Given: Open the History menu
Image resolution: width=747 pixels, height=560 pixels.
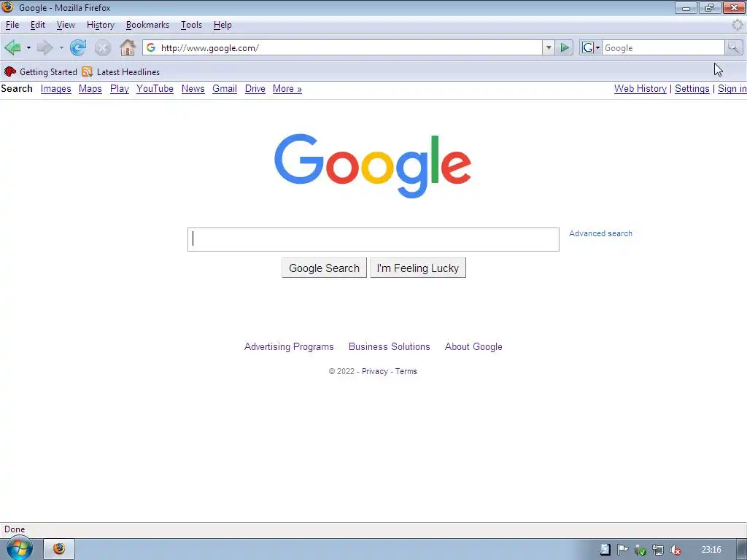Looking at the screenshot, I should click(101, 25).
